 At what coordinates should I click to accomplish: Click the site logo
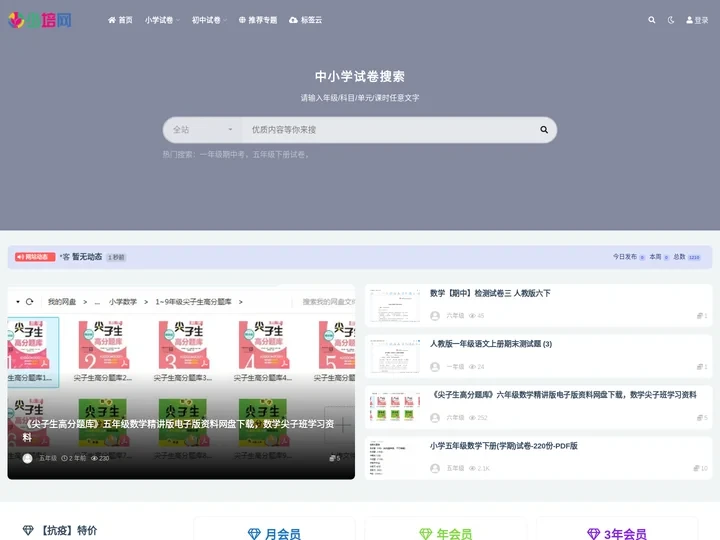(40, 20)
